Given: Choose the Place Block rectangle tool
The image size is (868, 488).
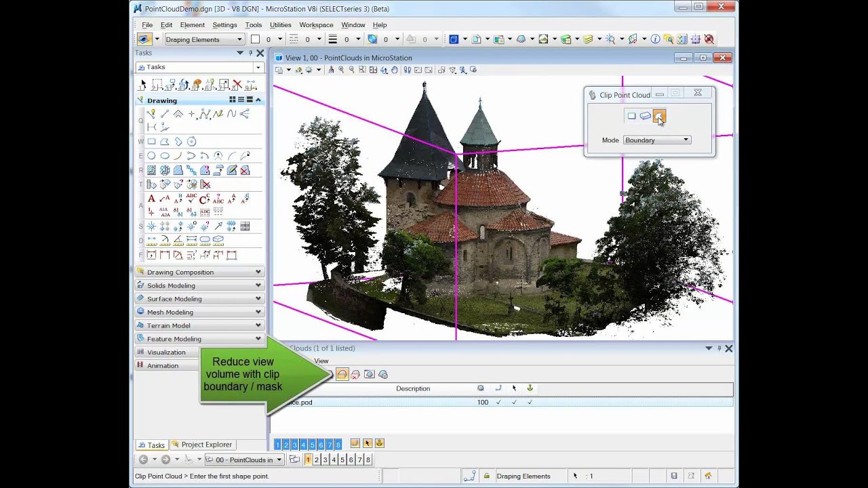Looking at the screenshot, I should pyautogui.click(x=151, y=142).
